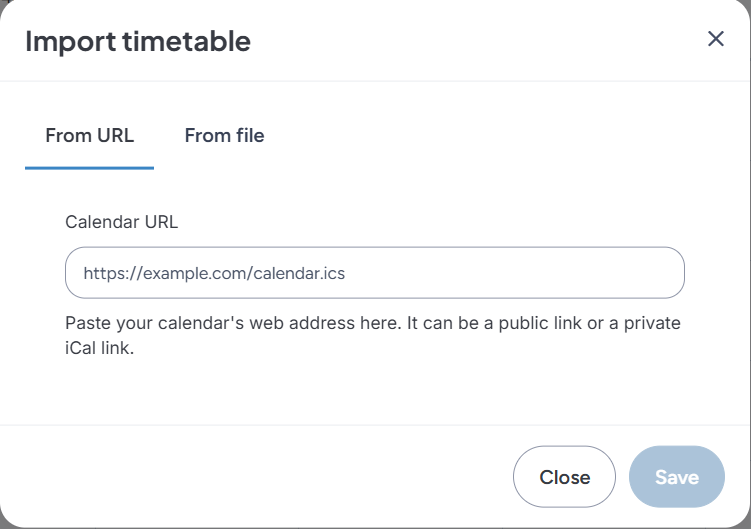
Task: Confirm import with the blue Save button
Action: coord(676,477)
